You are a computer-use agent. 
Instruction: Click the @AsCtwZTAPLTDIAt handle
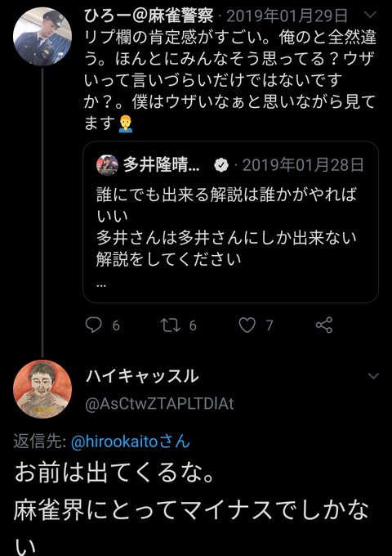click(x=159, y=404)
